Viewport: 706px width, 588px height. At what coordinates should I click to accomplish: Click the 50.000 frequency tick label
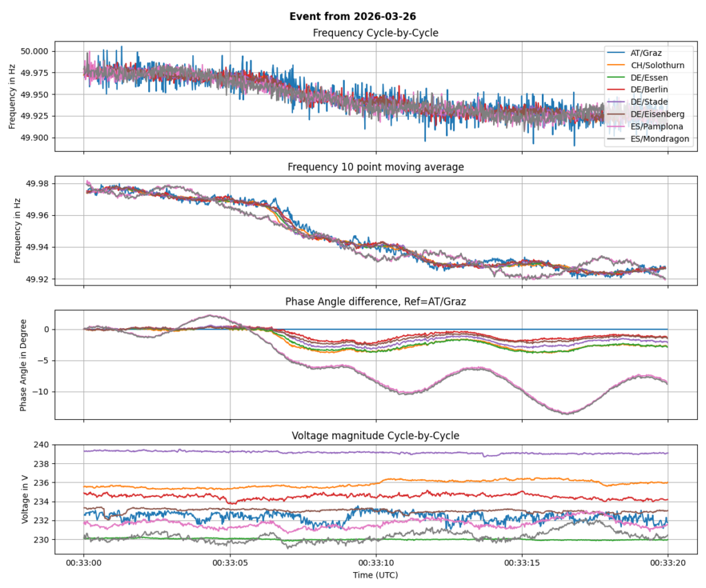(34, 52)
